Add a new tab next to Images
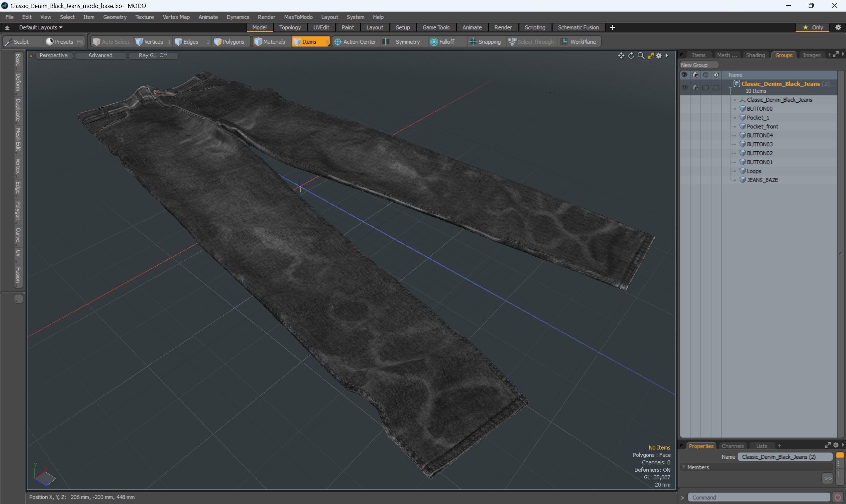 tap(829, 55)
